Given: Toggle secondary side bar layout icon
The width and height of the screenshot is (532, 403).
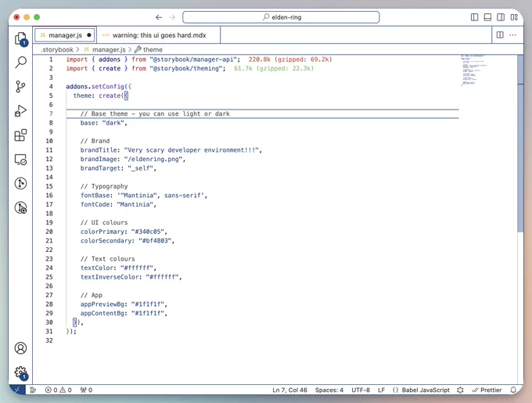Looking at the screenshot, I should (501, 17).
